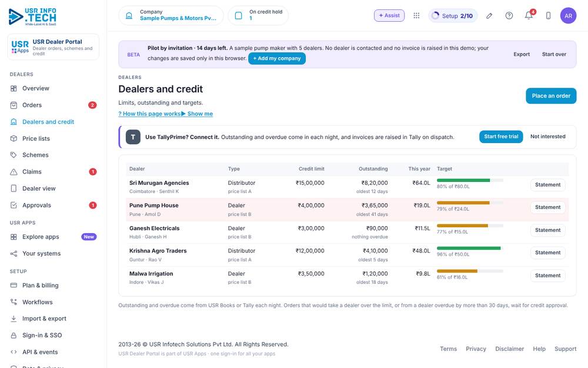
Task: Click the pencil edit icon in header
Action: (x=489, y=16)
